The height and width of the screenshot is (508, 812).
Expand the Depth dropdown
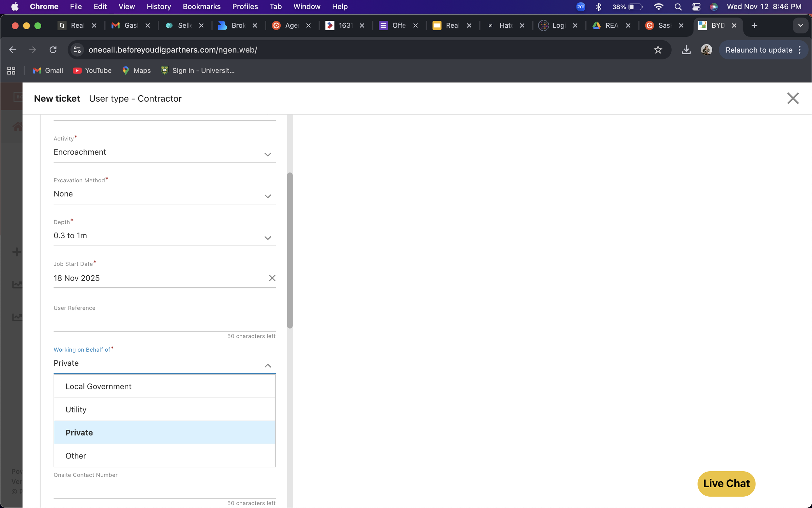tap(267, 238)
